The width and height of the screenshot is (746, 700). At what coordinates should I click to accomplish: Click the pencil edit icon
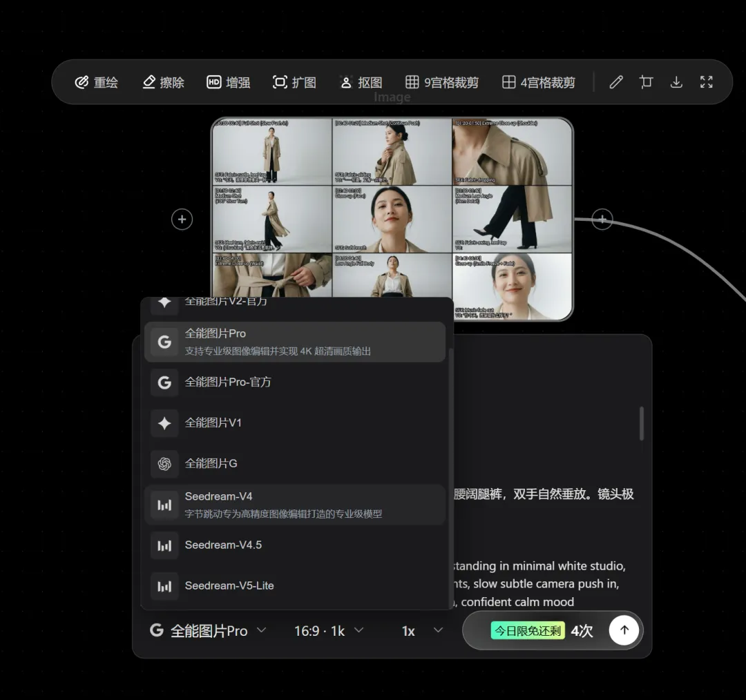point(616,82)
